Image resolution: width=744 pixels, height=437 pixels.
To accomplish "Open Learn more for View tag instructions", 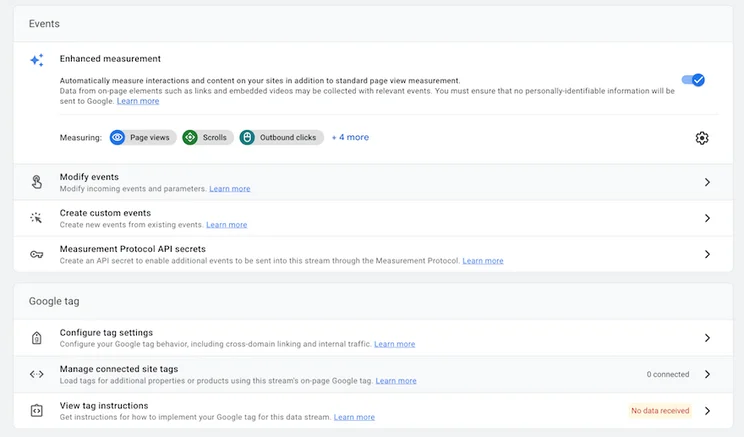I will [x=354, y=417].
